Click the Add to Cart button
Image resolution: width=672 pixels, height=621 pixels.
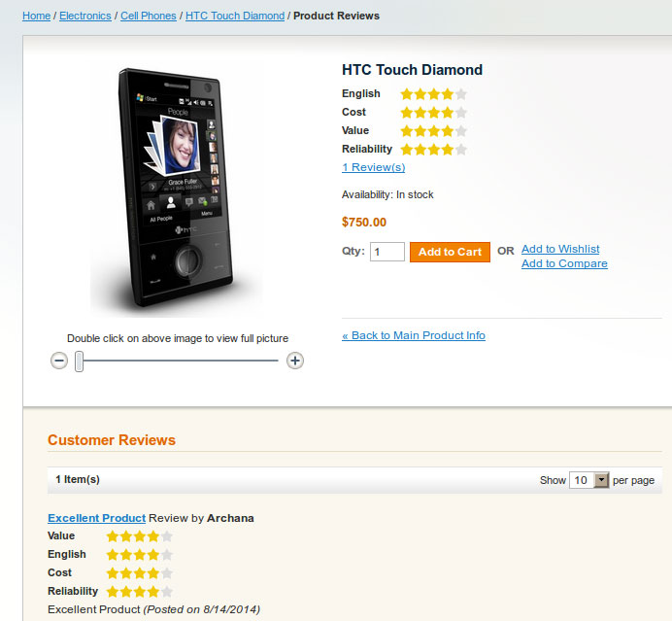point(450,252)
